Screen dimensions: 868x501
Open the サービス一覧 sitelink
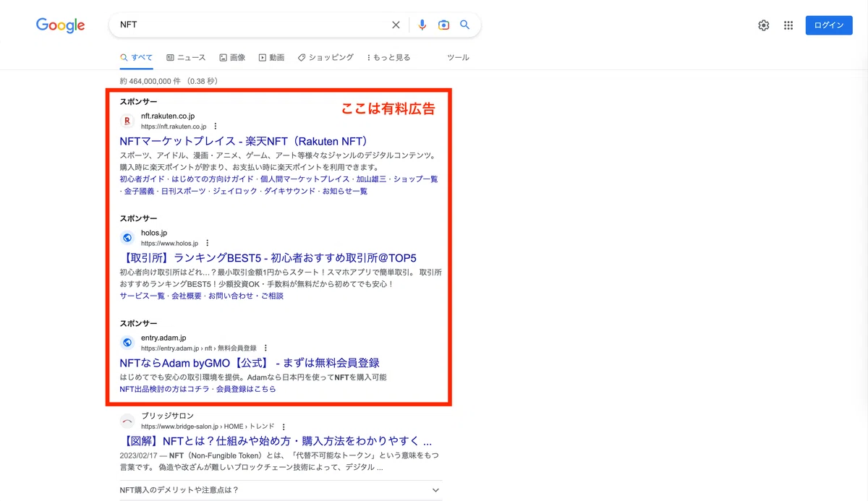(142, 296)
